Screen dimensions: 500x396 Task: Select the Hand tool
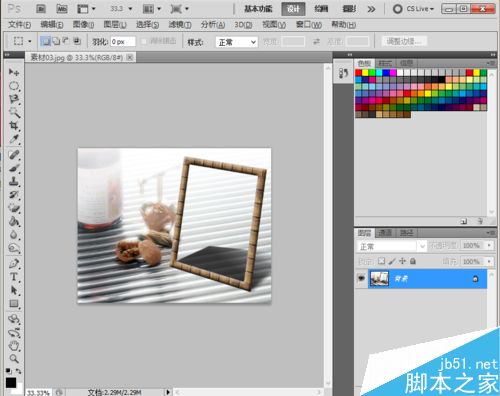[x=14, y=346]
